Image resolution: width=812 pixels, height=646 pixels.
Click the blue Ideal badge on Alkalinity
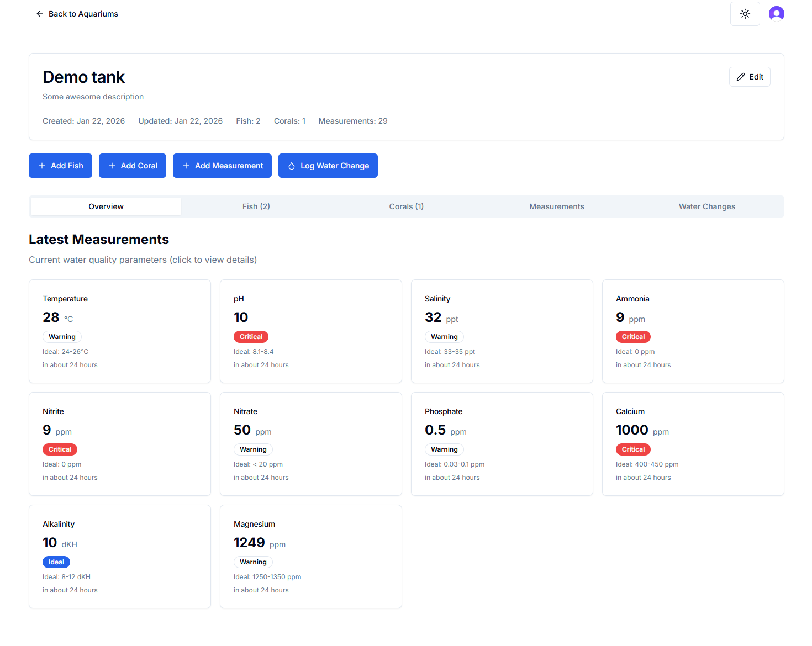pyautogui.click(x=56, y=562)
